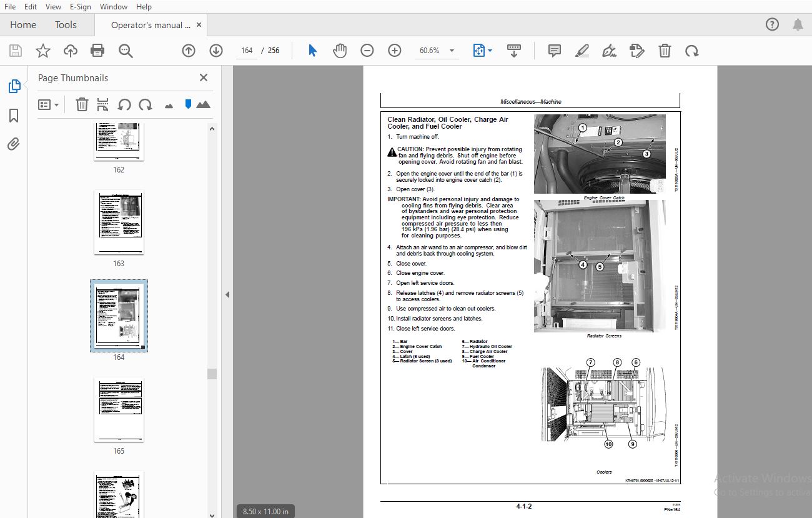Collapse the navigation pane with the arrow handle
Screen dimensions: 812x518
pos(227,294)
